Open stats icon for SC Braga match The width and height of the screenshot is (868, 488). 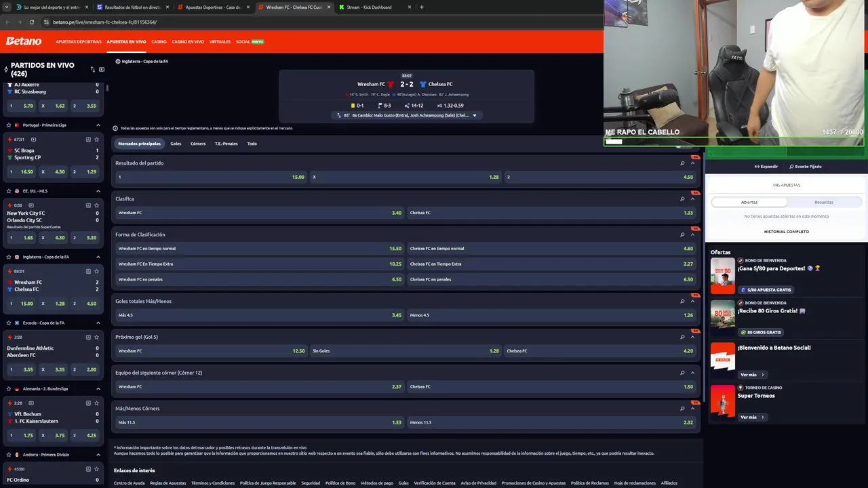coord(88,139)
